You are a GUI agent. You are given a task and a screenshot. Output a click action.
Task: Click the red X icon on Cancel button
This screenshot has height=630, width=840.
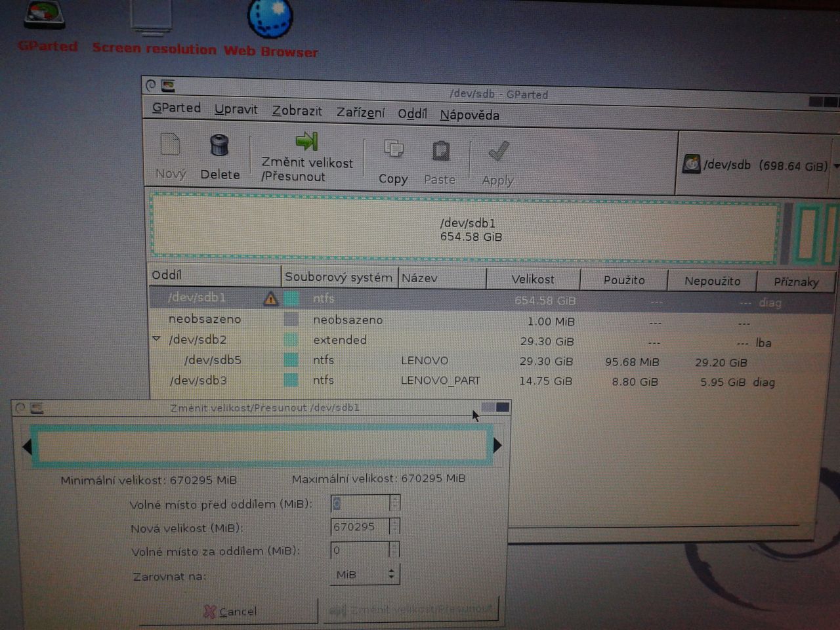209,612
